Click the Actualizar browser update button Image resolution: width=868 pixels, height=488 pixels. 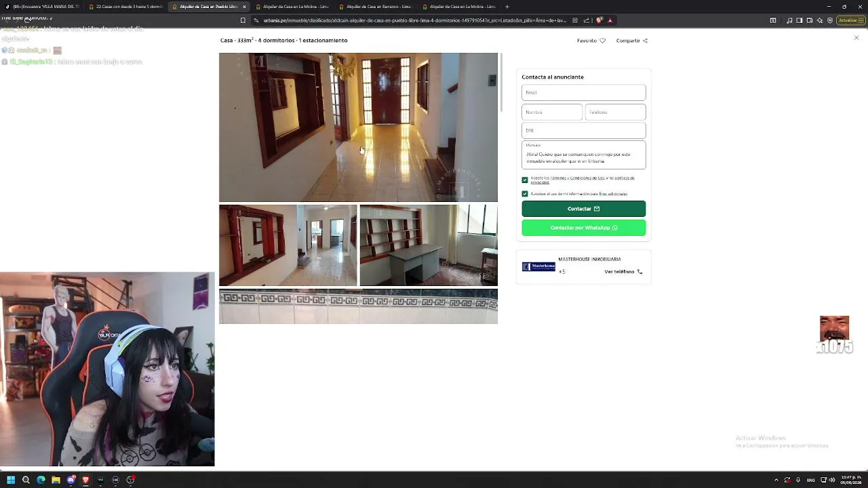point(850,20)
